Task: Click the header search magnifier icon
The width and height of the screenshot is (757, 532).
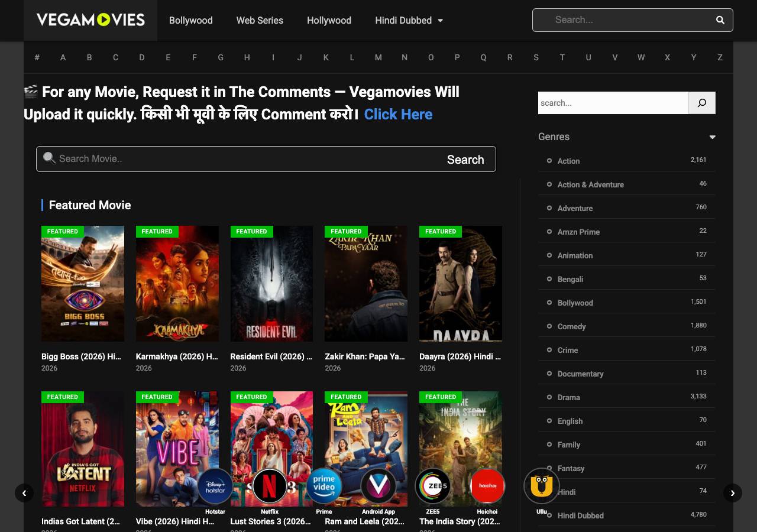Action: coord(720,20)
